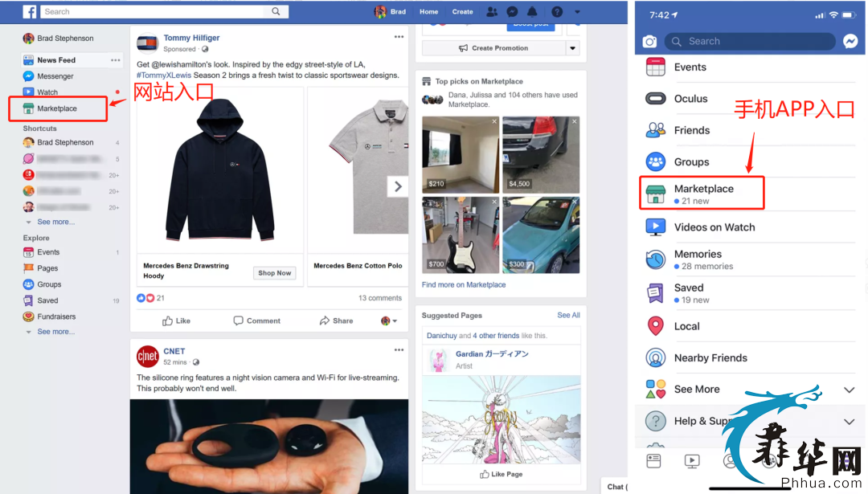Open Marketplace in desktop left sidebar
The width and height of the screenshot is (868, 494).
click(58, 108)
